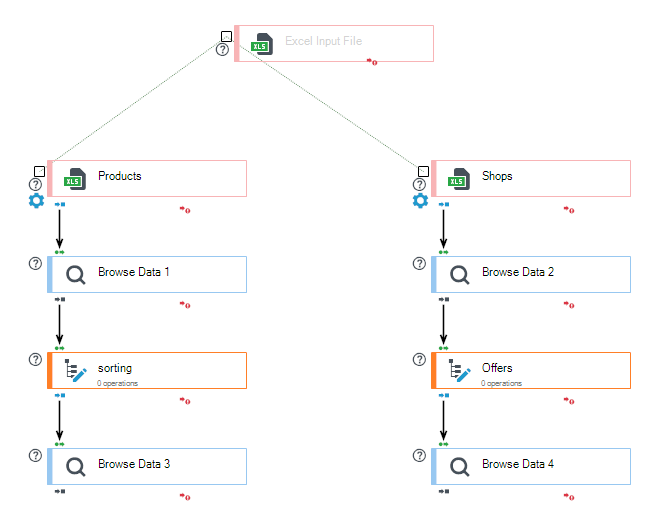The image size is (659, 529).
Task: Open help icon beside Offers node
Action: [419, 359]
